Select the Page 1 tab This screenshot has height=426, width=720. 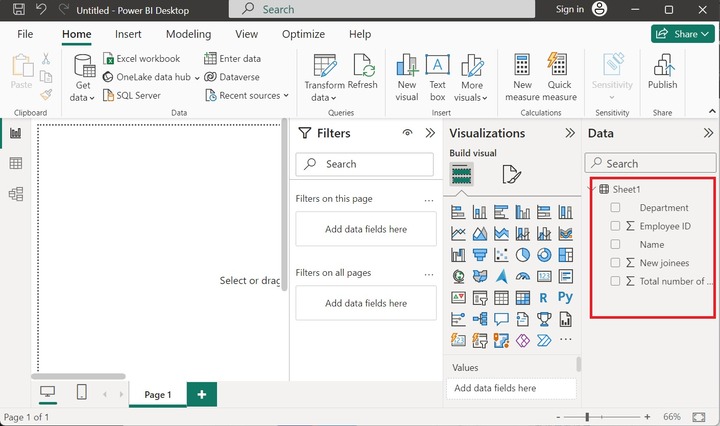tap(158, 394)
